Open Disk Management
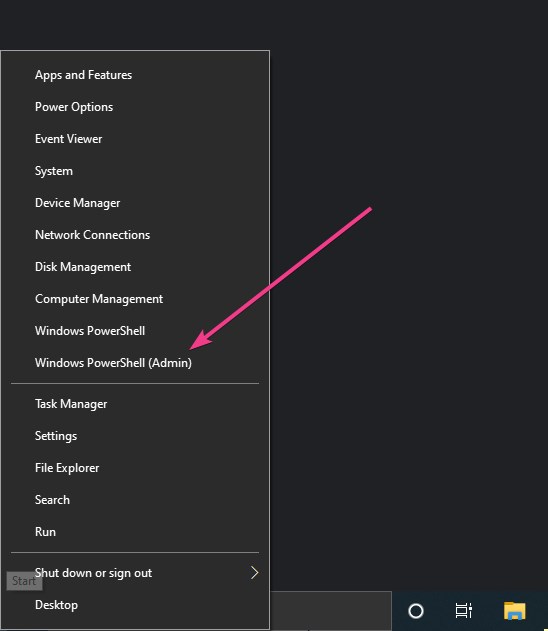Viewport: 548px width, 631px height. point(135,267)
